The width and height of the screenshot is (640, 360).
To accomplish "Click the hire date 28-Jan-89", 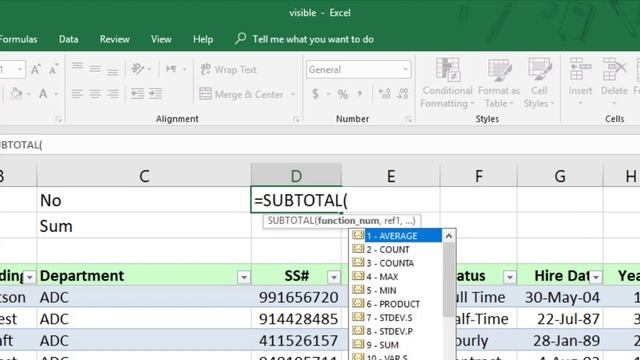I will click(x=560, y=340).
